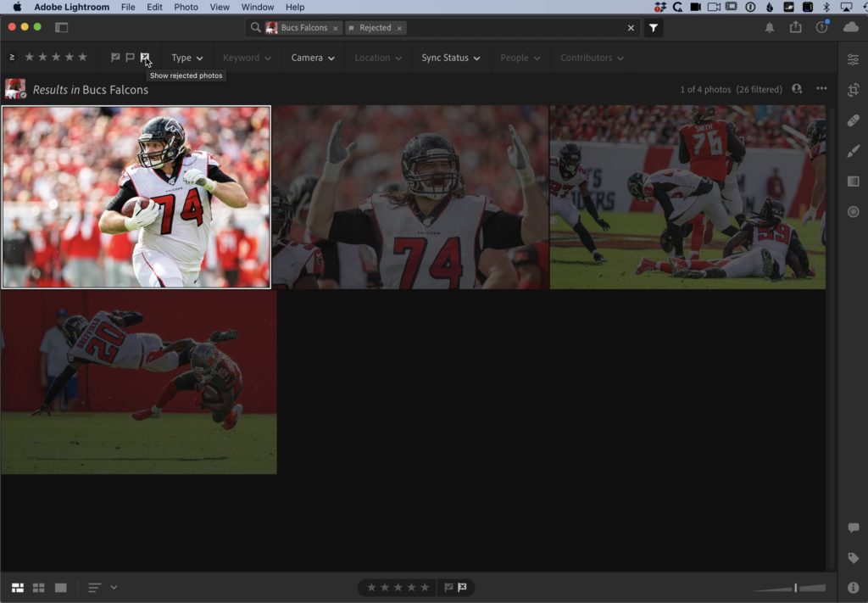The height and width of the screenshot is (603, 868).
Task: Open the share menu icon
Action: coord(795,27)
